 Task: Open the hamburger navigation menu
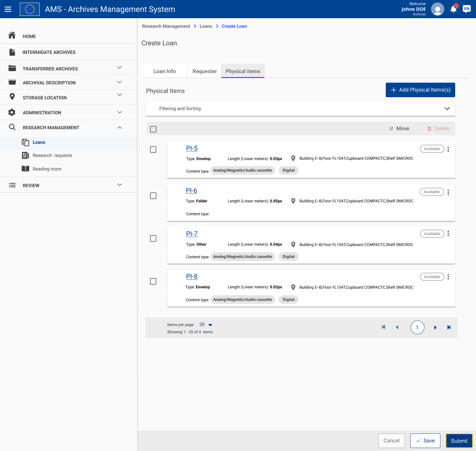pyautogui.click(x=8, y=9)
